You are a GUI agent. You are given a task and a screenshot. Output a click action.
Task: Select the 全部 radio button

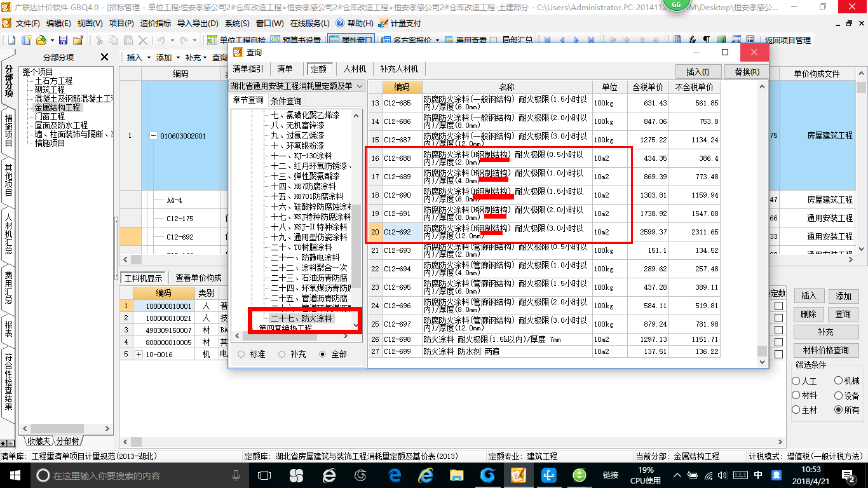coord(323,354)
